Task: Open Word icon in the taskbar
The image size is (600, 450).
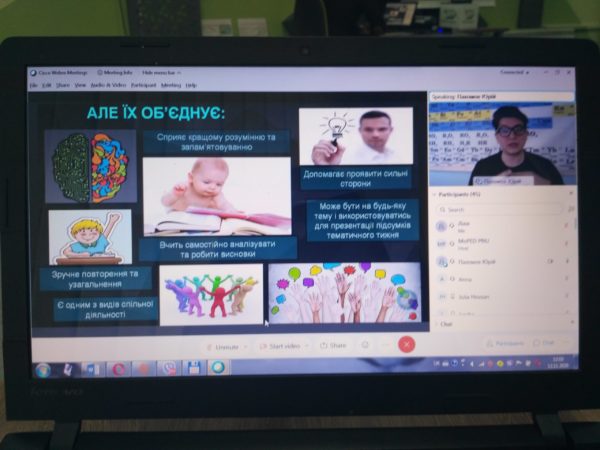Action: [x=94, y=368]
